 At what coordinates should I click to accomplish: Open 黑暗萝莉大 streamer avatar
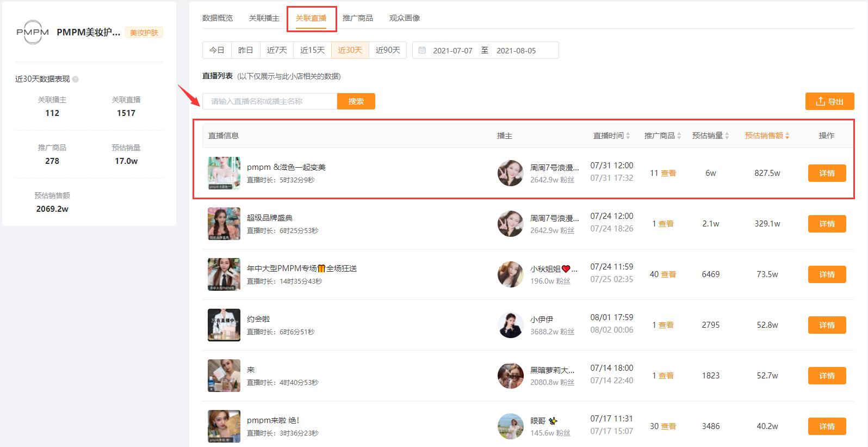(x=510, y=376)
